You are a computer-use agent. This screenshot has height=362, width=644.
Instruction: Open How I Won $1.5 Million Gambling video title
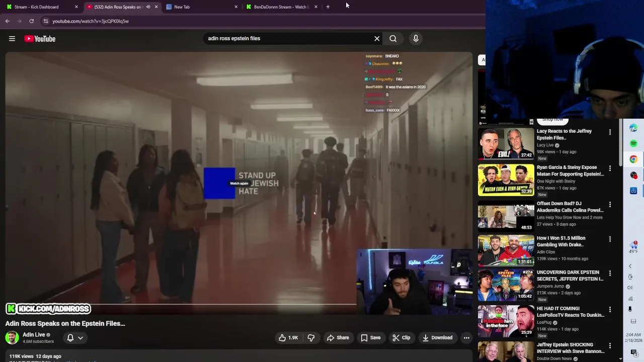coord(561,241)
